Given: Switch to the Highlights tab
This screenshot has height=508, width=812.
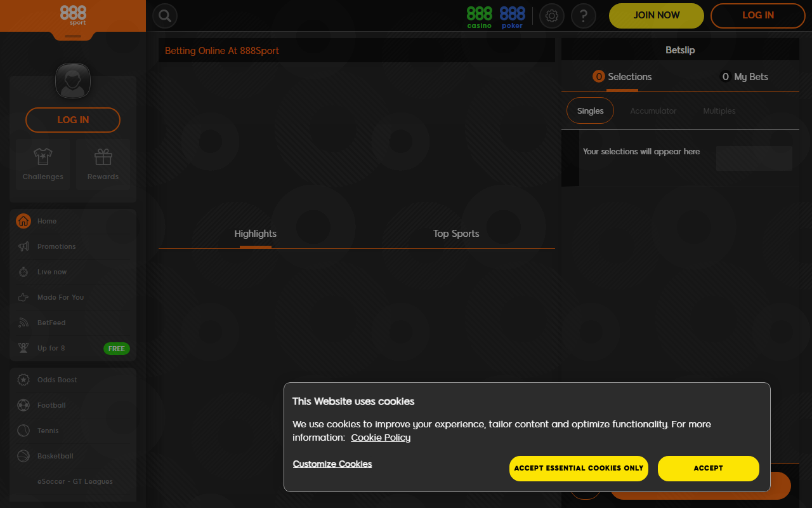Looking at the screenshot, I should 255,234.
